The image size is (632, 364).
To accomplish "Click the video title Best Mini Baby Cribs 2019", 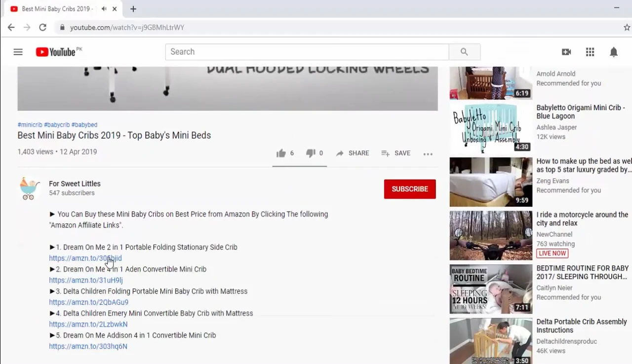I will [114, 136].
